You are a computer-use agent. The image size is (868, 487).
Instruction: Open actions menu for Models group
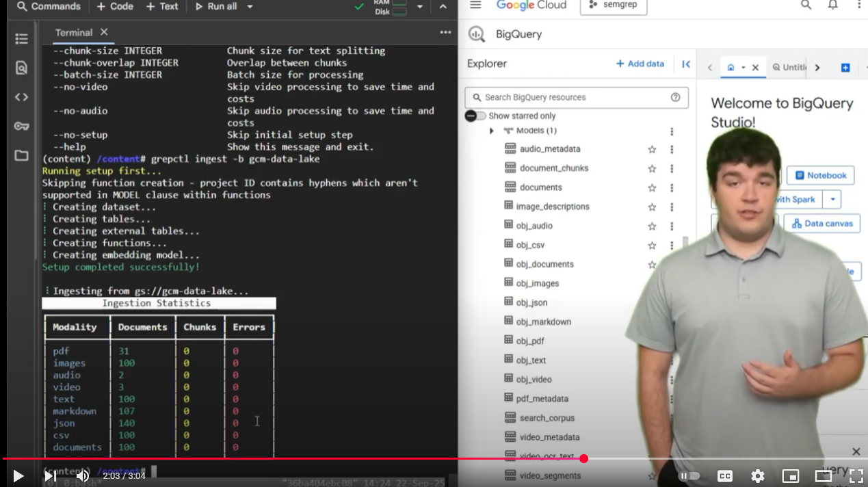click(x=672, y=131)
